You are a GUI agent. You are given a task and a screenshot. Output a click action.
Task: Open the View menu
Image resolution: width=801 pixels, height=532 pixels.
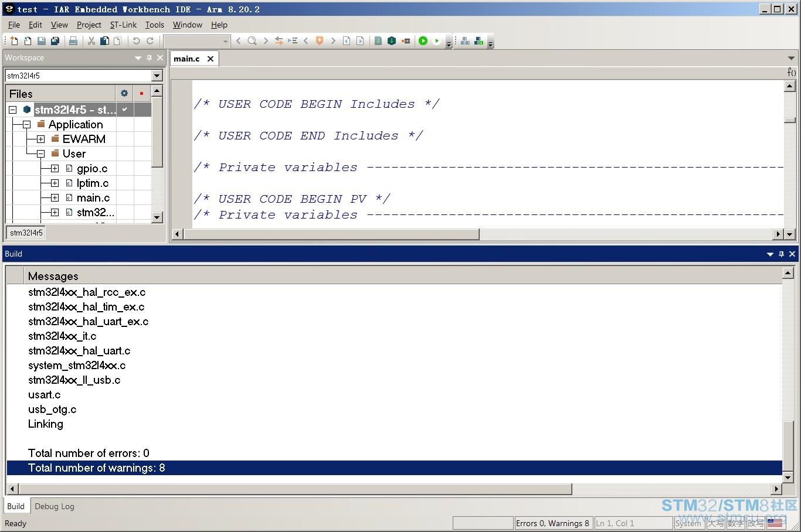pos(59,25)
